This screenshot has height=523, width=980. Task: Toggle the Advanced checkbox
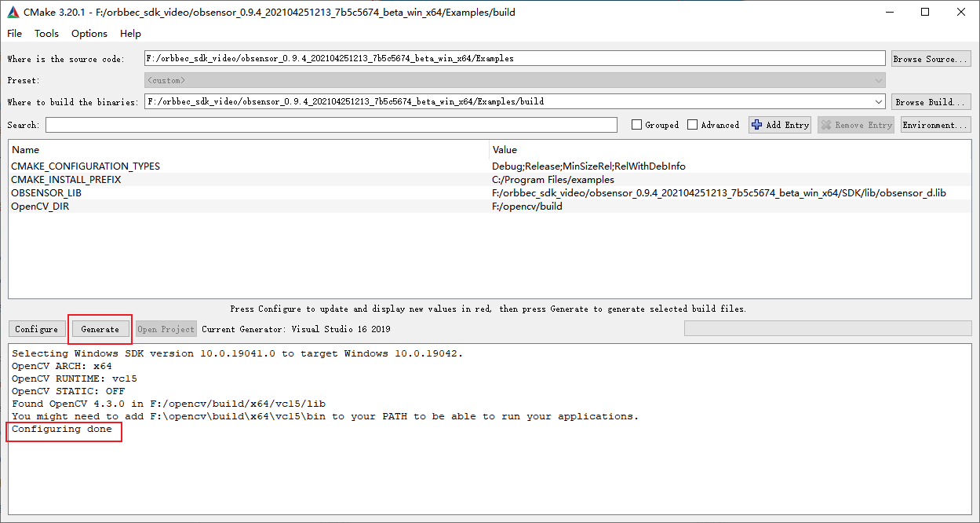[692, 125]
